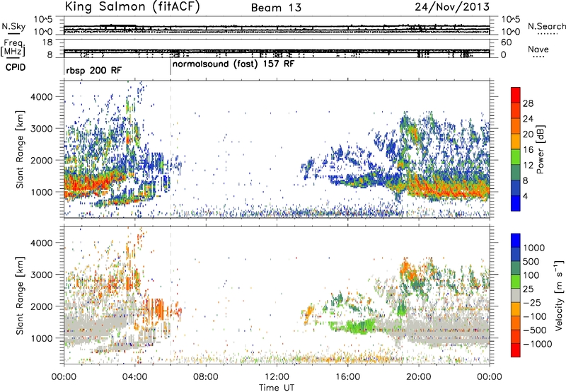The image size is (566, 392).
Task: Click 'Slant Range [km]' on the power panel
Action: pos(20,149)
